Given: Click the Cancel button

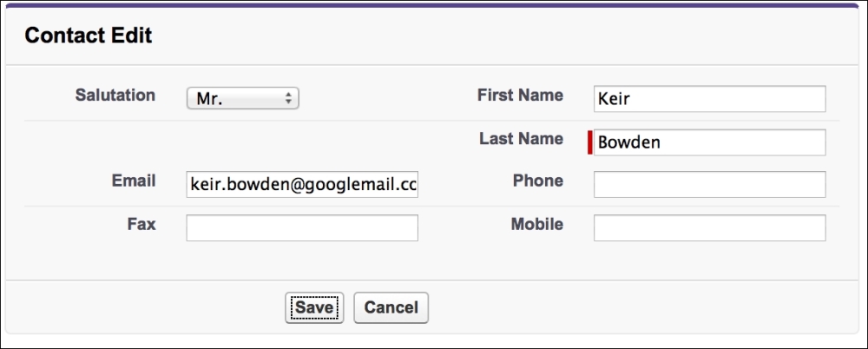Looking at the screenshot, I should point(391,307).
